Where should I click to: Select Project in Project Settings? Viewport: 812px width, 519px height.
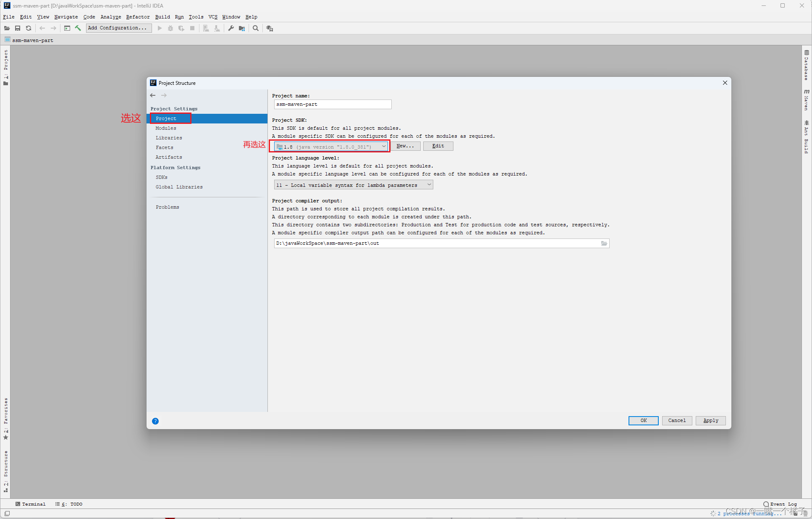pos(207,119)
